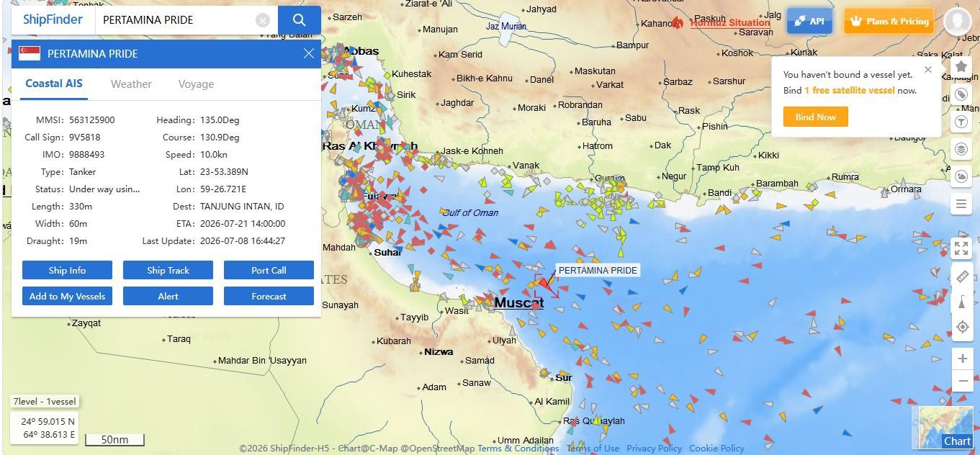
Task: Click destination TANJUNG INTAN, ID
Action: click(x=242, y=207)
